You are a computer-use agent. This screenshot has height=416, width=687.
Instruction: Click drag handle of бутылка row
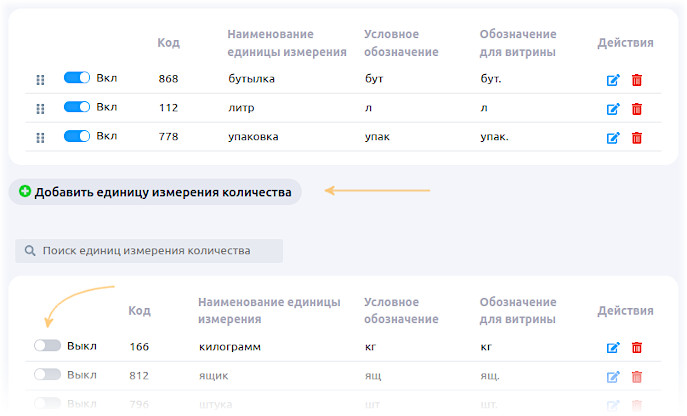[x=41, y=80]
